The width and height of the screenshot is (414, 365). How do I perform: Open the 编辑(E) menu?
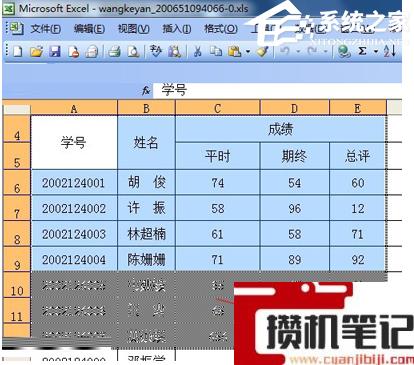tap(89, 29)
